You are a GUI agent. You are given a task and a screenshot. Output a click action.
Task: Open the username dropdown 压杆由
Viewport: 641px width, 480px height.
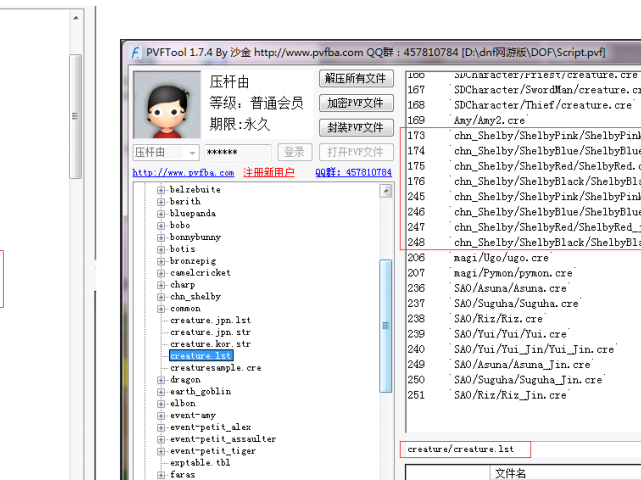point(166,152)
